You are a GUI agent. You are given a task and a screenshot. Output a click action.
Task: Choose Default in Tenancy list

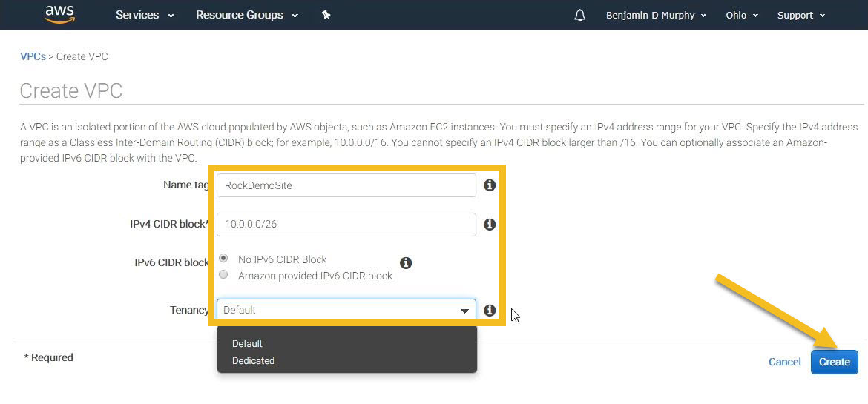(x=248, y=344)
